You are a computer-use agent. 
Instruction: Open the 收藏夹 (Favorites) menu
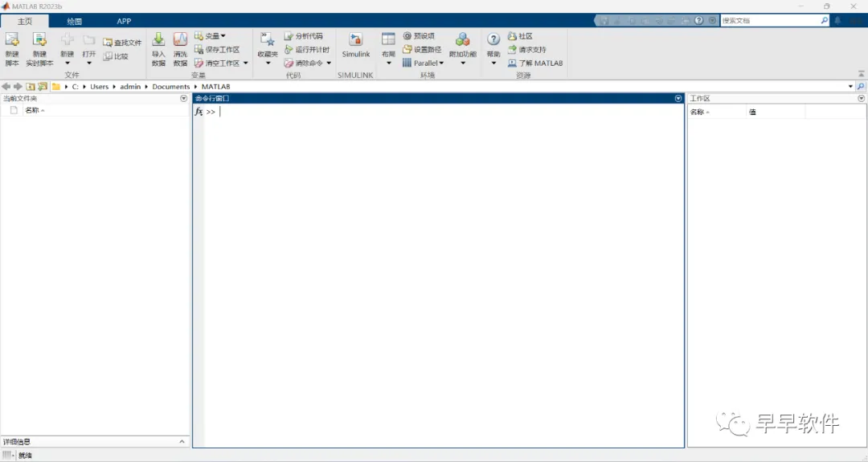(268, 49)
